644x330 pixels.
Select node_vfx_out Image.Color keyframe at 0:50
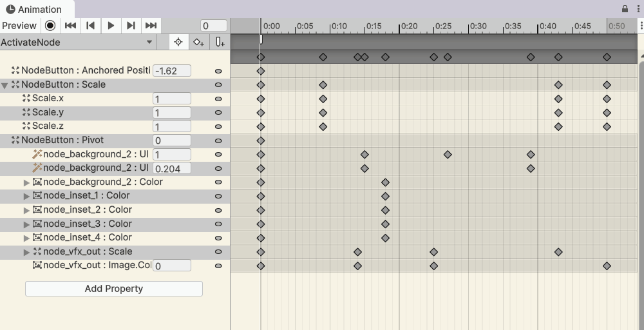(x=607, y=266)
